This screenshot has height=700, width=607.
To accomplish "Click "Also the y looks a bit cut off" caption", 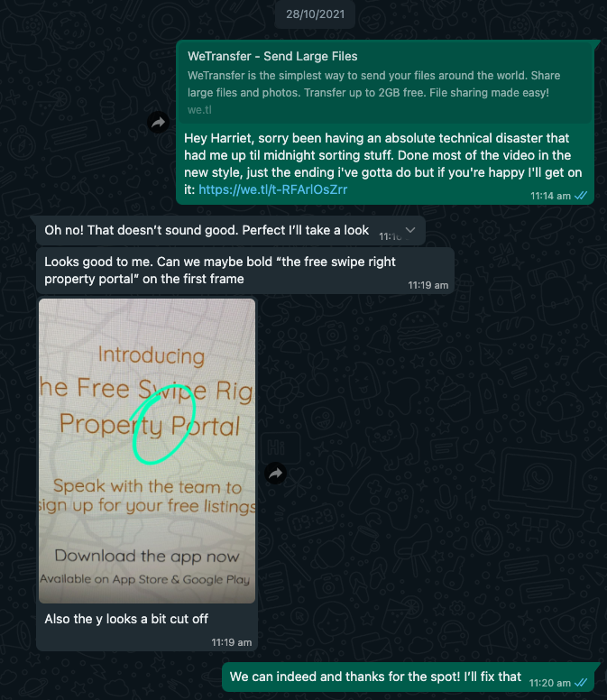I will click(126, 619).
